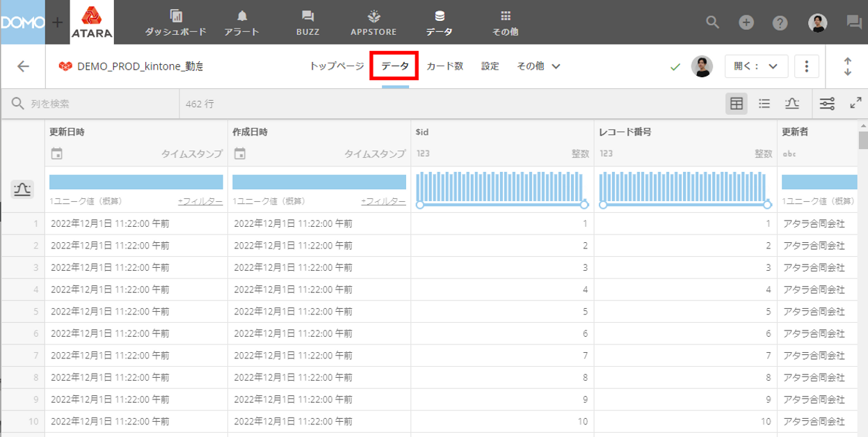Go back with the left arrow
Image resolution: width=868 pixels, height=437 pixels.
(24, 66)
